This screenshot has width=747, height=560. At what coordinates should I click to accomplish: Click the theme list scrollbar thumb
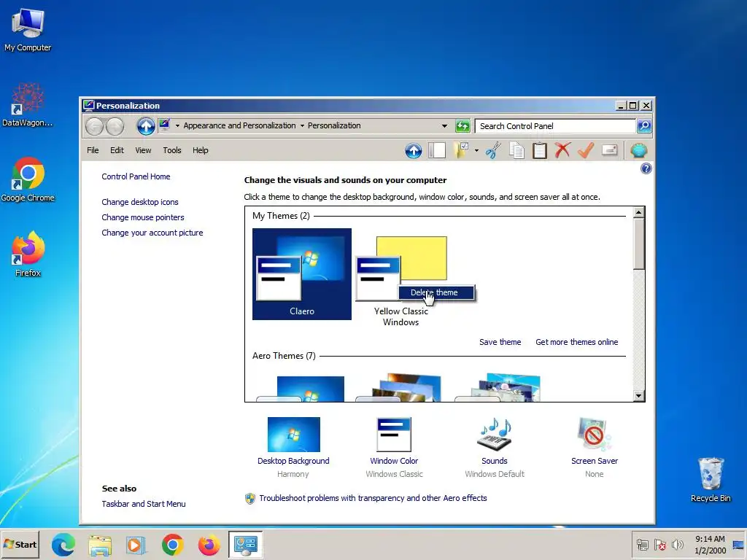(x=639, y=244)
